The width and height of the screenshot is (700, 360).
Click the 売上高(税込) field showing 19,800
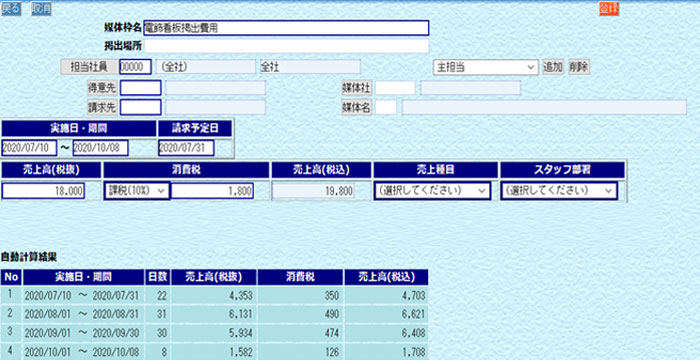pyautogui.click(x=313, y=191)
